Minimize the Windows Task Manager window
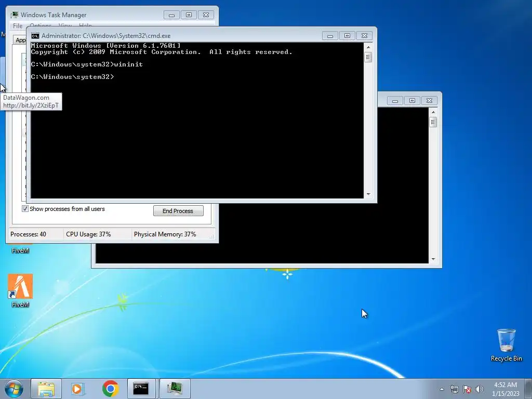Image resolution: width=532 pixels, height=399 pixels. [x=171, y=15]
